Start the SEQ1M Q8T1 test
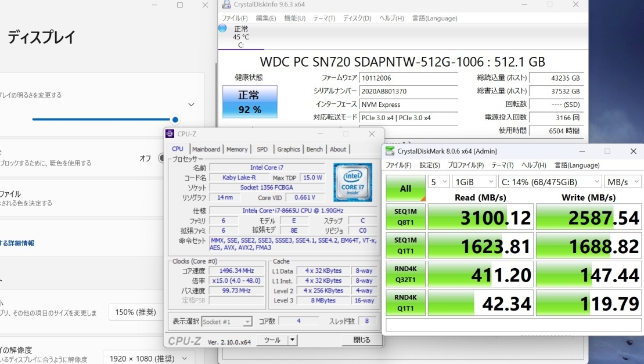This screenshot has width=644, height=364. click(x=405, y=217)
